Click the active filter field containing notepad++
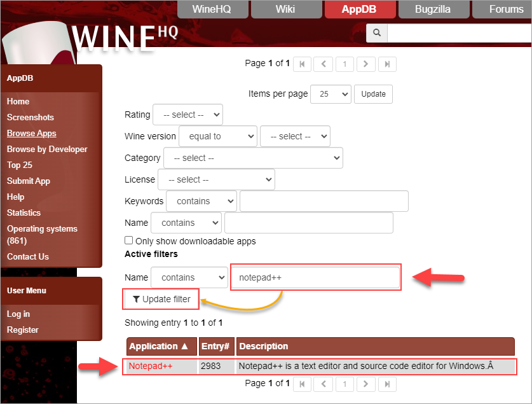Screen dimensions: 532x404 click(x=315, y=277)
